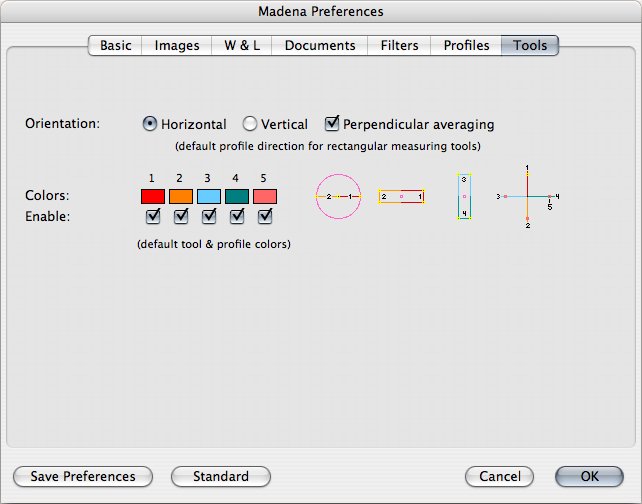642x504 pixels.
Task: Uncheck the Enable checkbox under color 3
Action: tap(209, 216)
